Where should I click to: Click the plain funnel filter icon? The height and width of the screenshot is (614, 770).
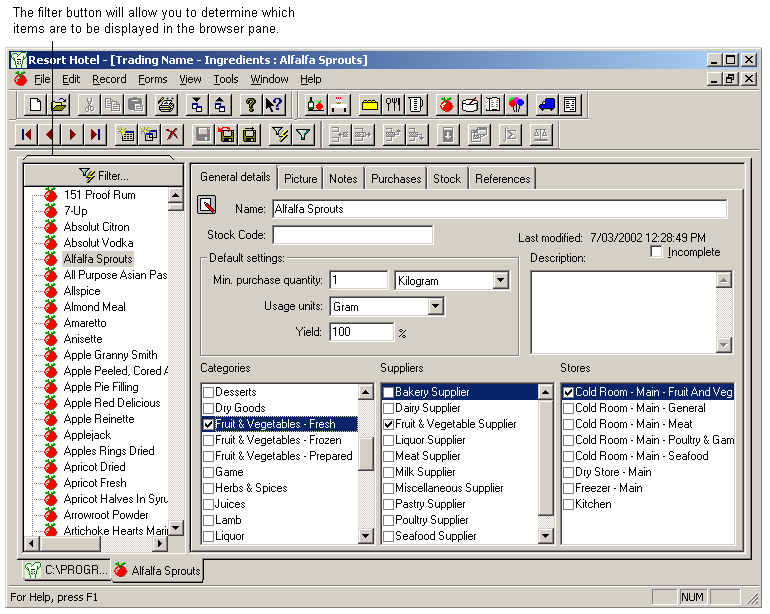303,135
